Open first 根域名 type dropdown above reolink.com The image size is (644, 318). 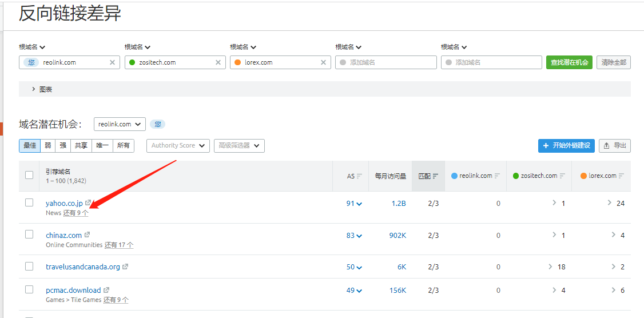click(x=32, y=47)
